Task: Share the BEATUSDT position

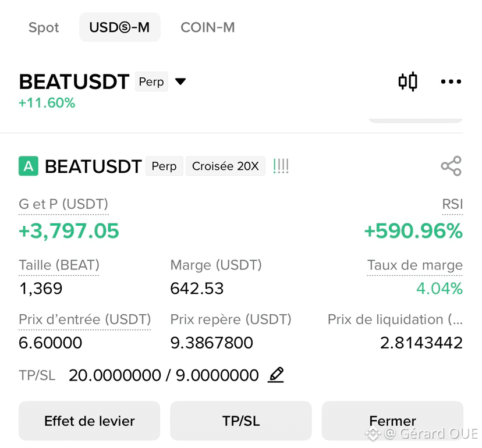Action: tap(451, 166)
